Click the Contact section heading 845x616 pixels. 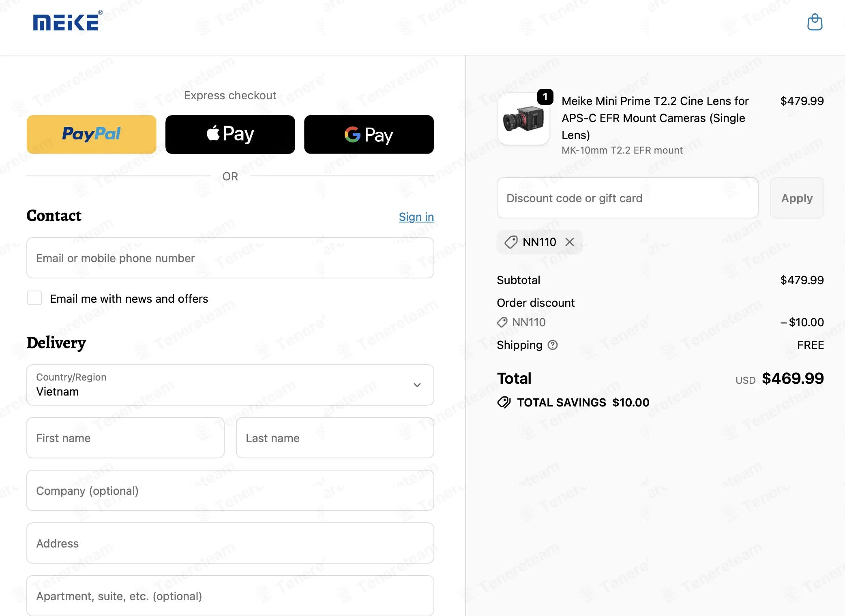pos(54,216)
